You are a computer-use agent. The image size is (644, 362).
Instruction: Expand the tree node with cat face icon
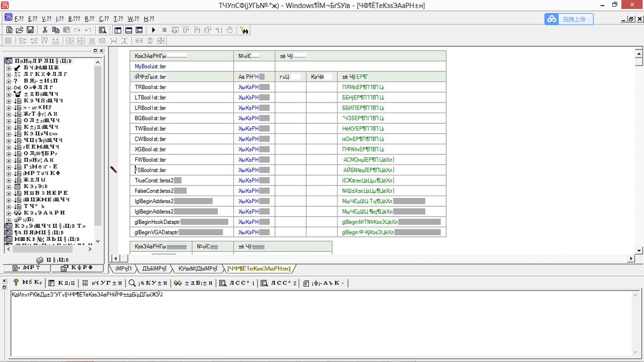tap(9, 94)
